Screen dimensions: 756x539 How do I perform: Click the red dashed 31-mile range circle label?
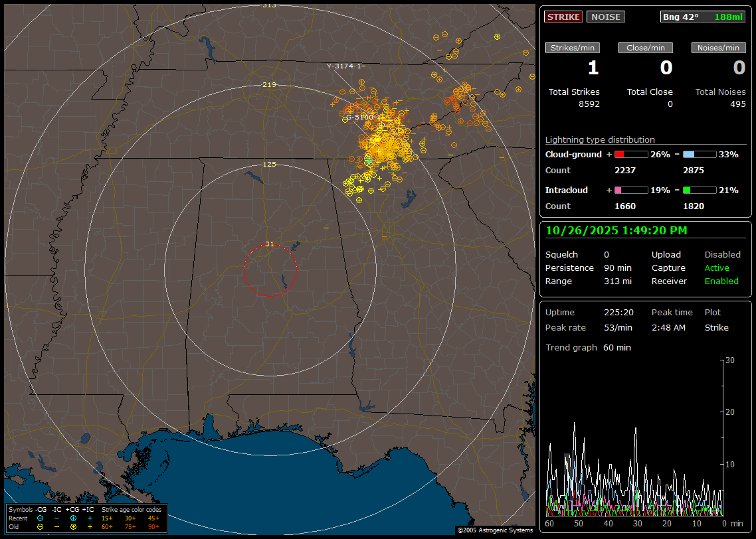269,244
